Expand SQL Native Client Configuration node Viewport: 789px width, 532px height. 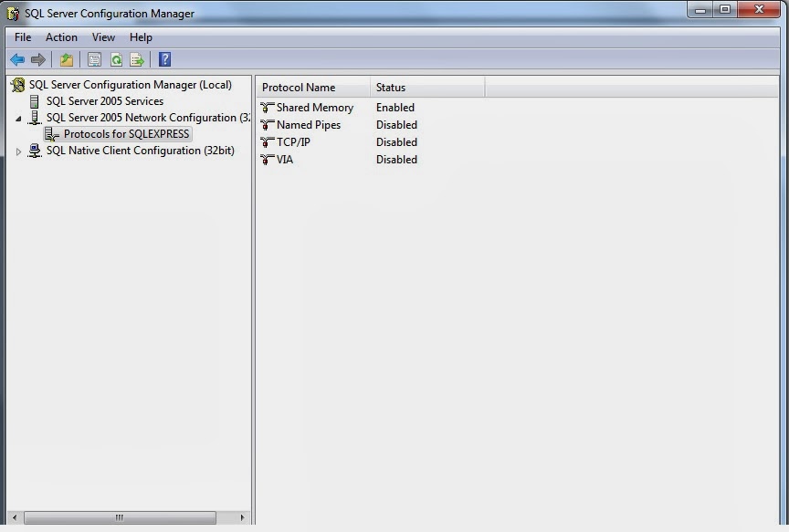[18, 151]
